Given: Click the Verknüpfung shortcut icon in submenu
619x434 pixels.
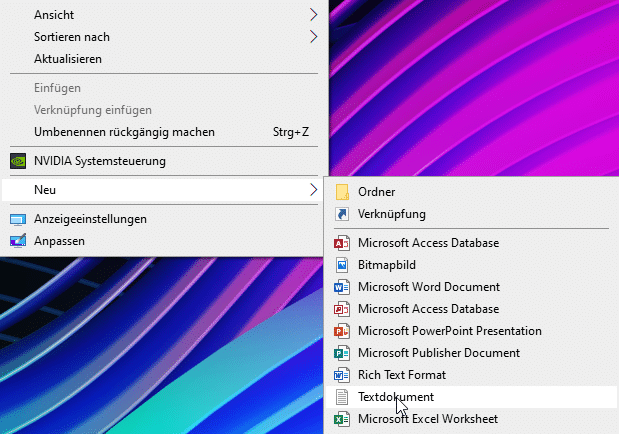Looking at the screenshot, I should (341, 214).
